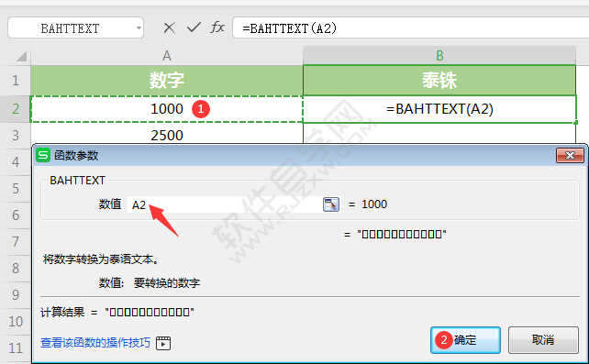Image resolution: width=589 pixels, height=364 pixels.
Task: Select all cells via the corner triangle
Action: pos(21,56)
